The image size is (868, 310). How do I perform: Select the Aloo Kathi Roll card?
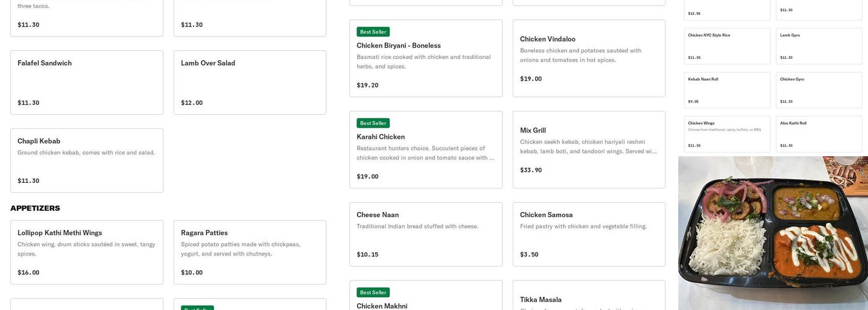[x=819, y=134]
